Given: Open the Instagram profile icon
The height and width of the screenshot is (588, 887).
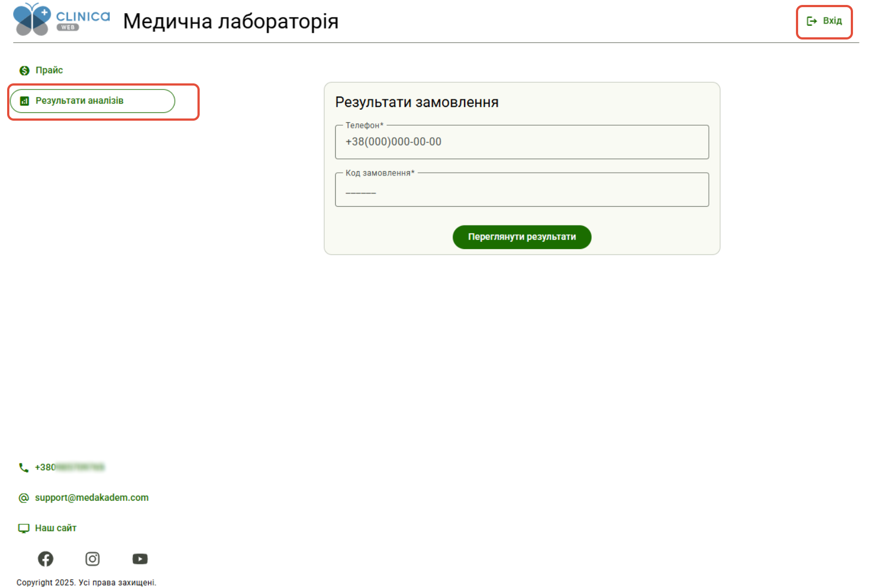Looking at the screenshot, I should tap(93, 559).
